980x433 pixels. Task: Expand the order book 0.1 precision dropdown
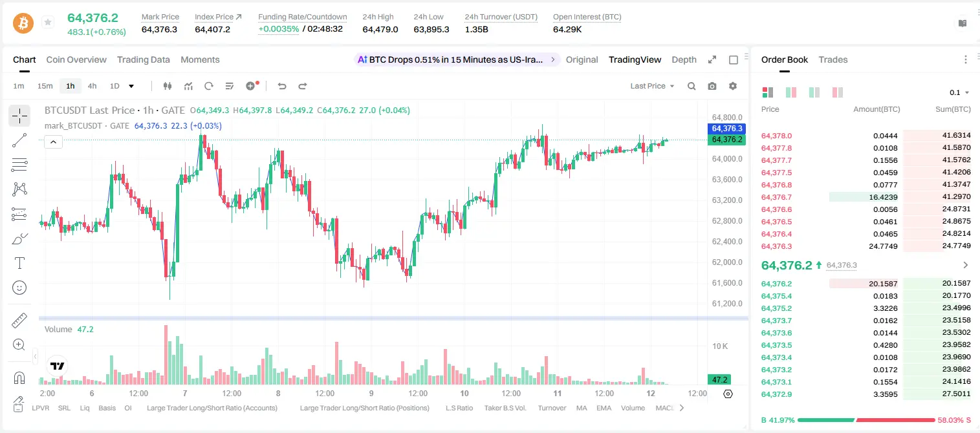pyautogui.click(x=959, y=92)
